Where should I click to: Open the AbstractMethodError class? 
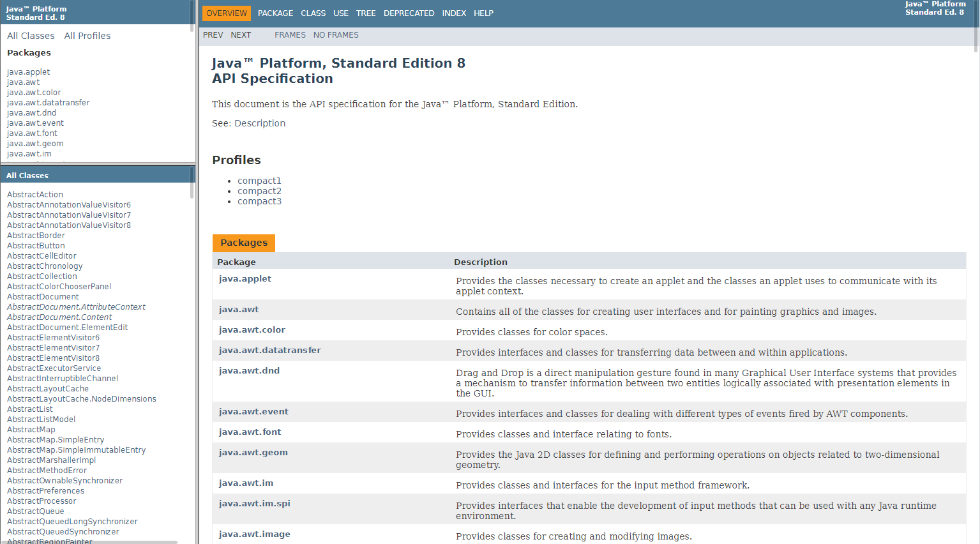coord(47,471)
